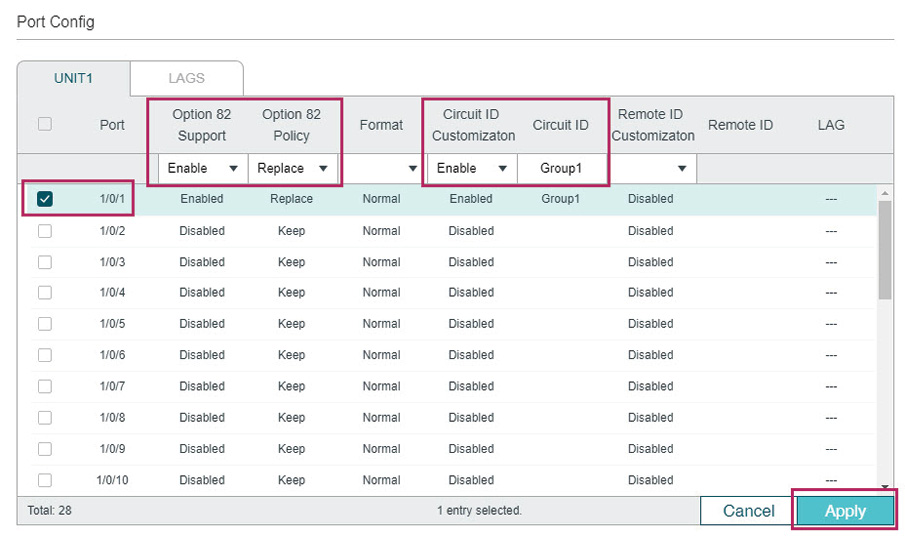
Task: Click the scrollbar down arrow
Action: [x=885, y=488]
